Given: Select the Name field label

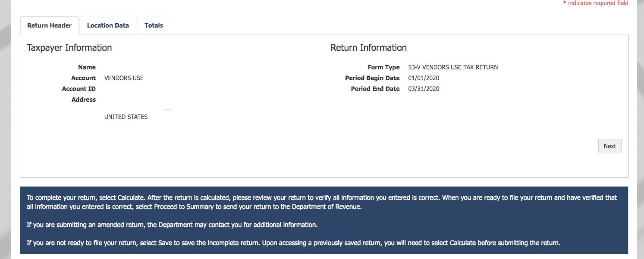Looking at the screenshot, I should [87, 67].
